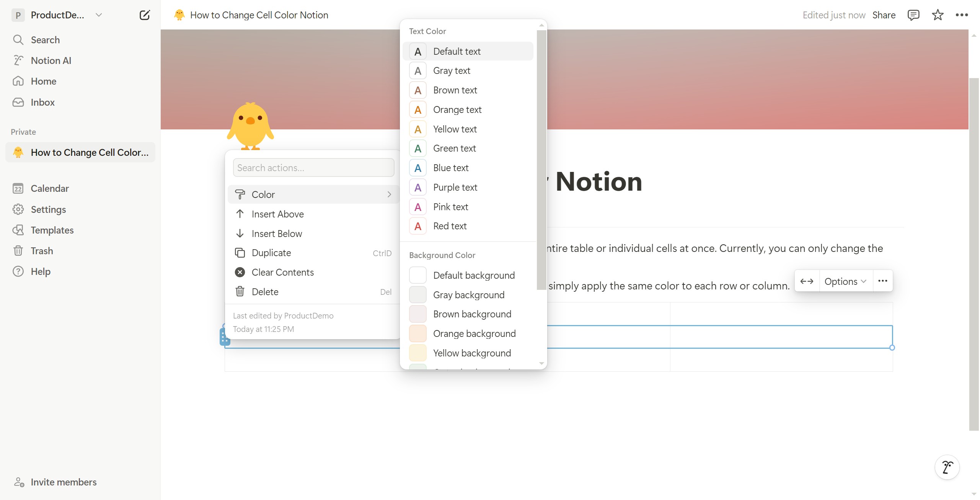Open the page more options menu

coord(962,15)
